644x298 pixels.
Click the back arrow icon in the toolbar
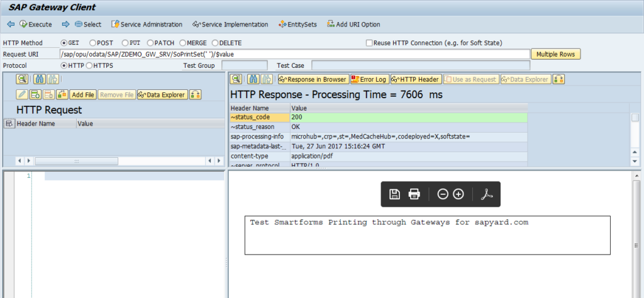pos(11,25)
